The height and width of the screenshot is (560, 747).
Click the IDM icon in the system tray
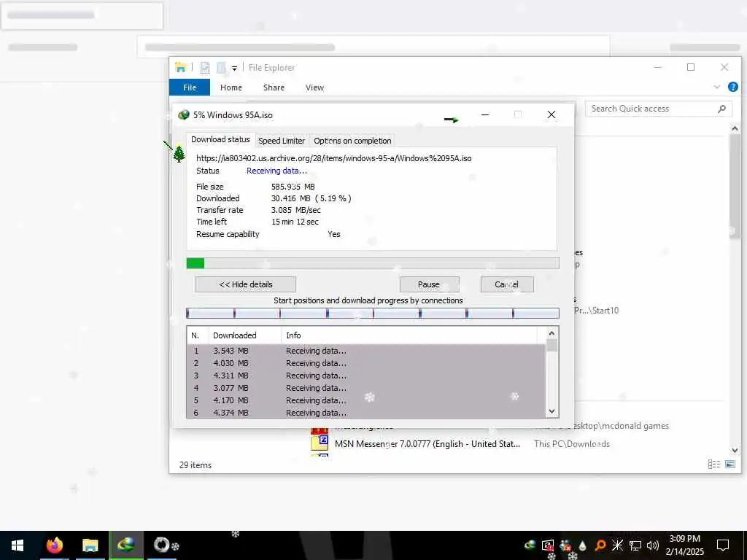(x=530, y=545)
